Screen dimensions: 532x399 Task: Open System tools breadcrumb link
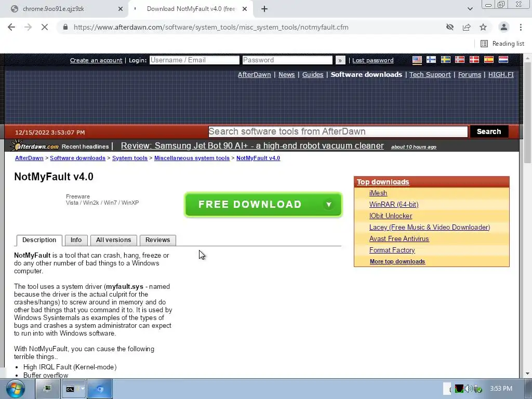[129, 158]
